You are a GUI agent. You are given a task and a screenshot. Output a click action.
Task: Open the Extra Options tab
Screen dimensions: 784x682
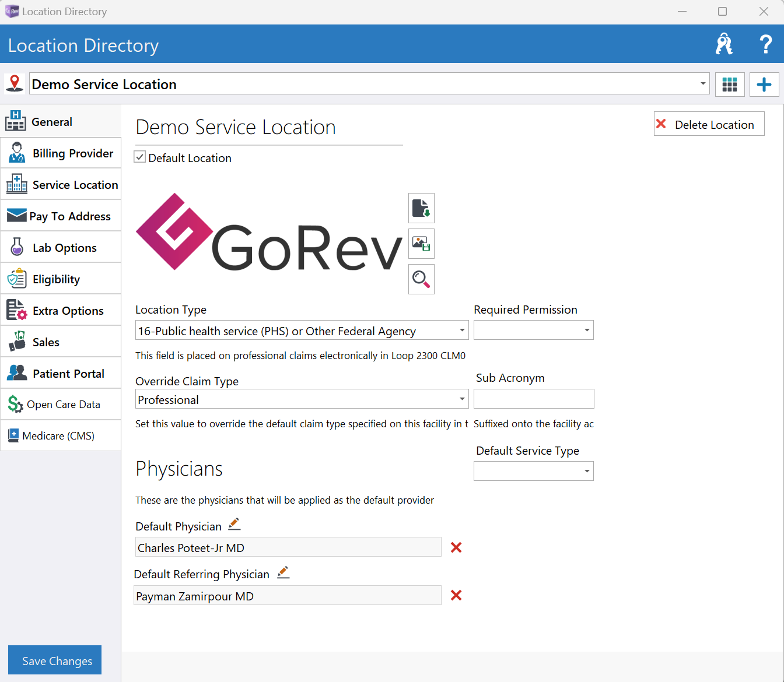pyautogui.click(x=61, y=310)
